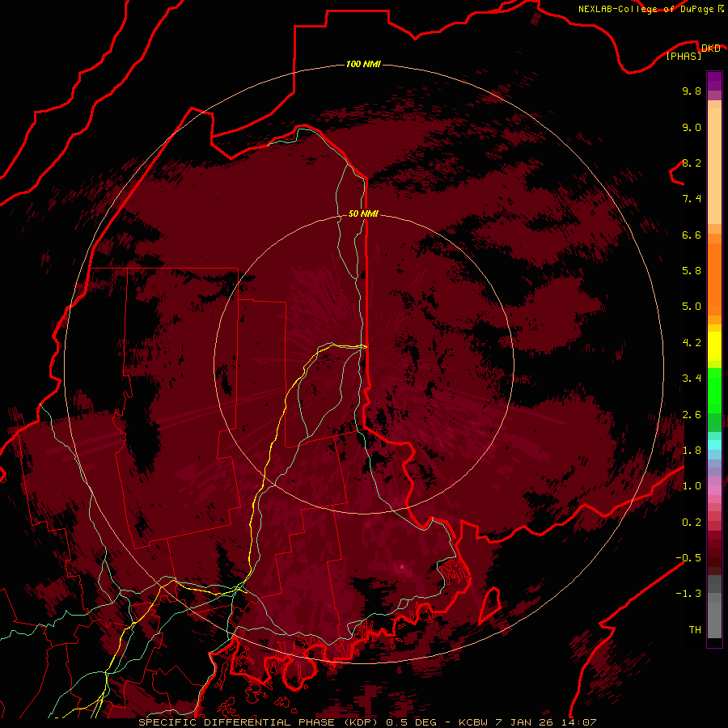Select the 9.8 value on the scale
The image size is (728, 728).
[x=692, y=91]
